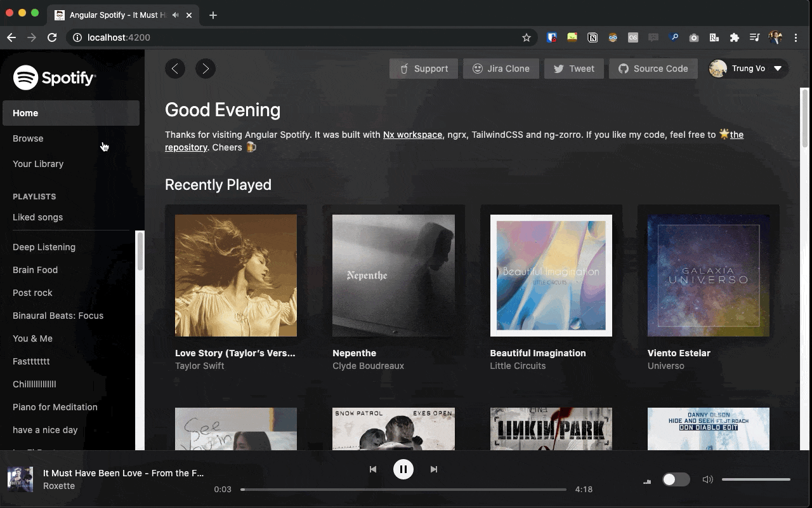
Task: Pause the current song
Action: [403, 469]
